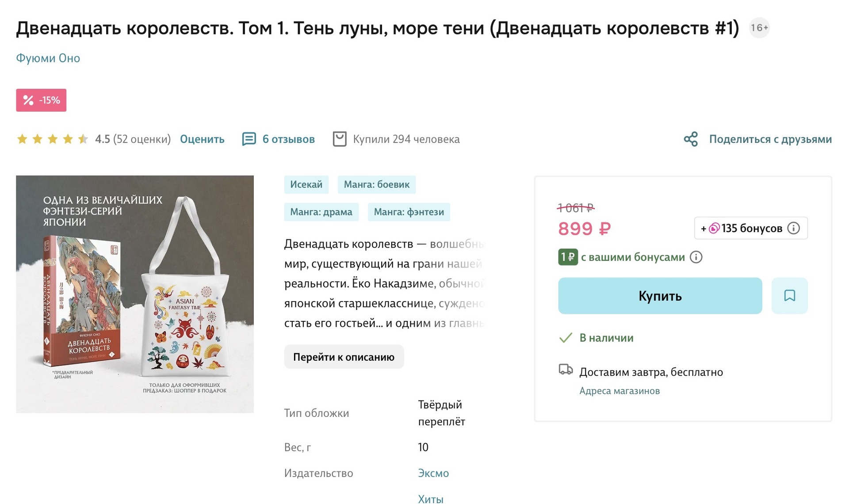Open the '6 отзывов' reviews link

tap(288, 139)
